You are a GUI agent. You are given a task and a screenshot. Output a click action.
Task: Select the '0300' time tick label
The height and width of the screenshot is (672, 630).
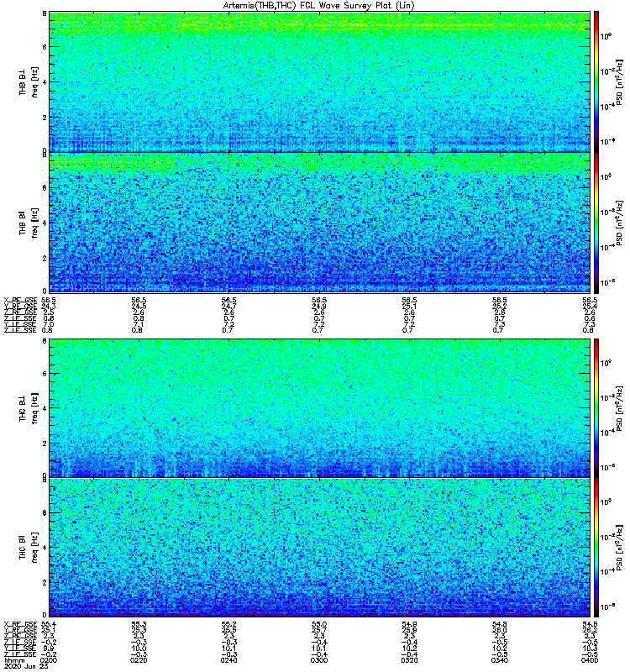click(x=319, y=660)
